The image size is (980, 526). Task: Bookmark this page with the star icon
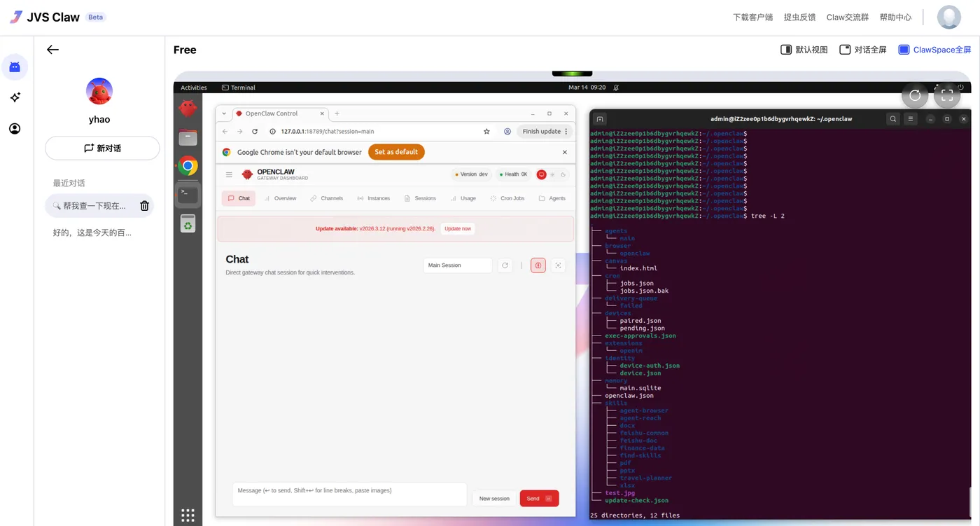click(x=486, y=131)
